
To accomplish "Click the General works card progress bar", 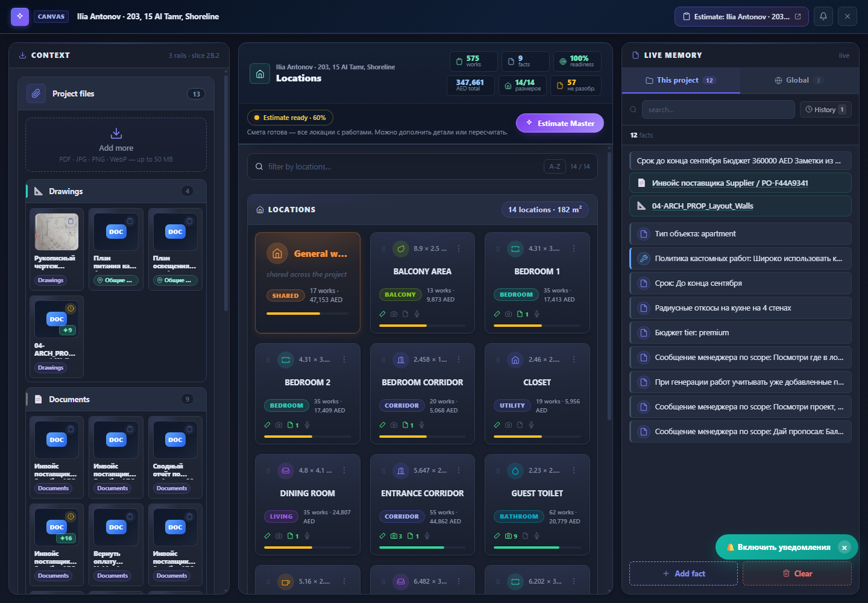I will [307, 314].
